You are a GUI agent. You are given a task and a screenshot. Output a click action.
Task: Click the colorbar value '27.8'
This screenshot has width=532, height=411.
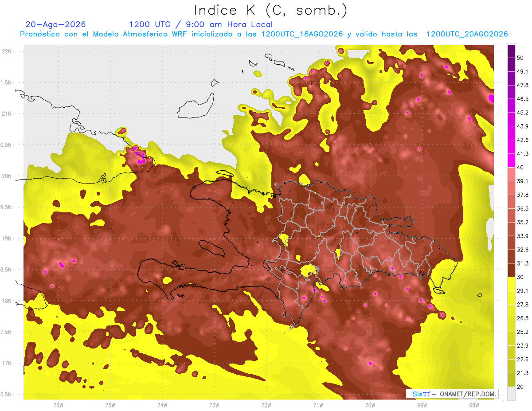[x=523, y=305]
